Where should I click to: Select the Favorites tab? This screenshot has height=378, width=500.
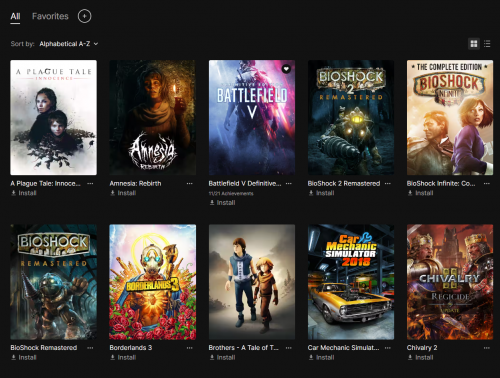click(x=50, y=16)
